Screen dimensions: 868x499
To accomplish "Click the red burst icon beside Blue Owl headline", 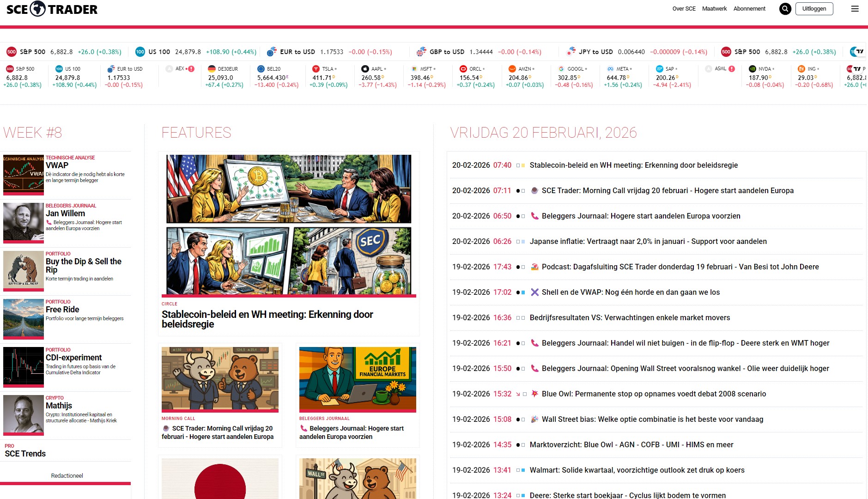I will click(534, 394).
